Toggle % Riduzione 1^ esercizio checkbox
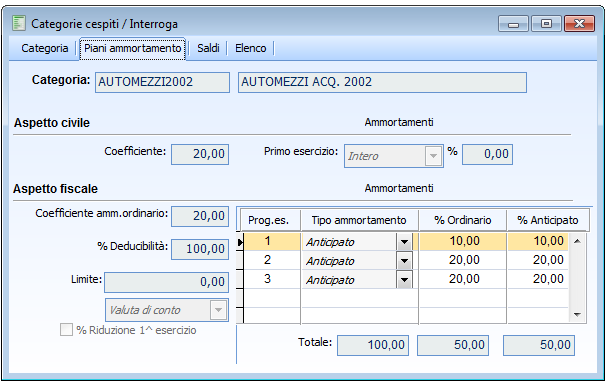The width and height of the screenshot is (615, 387). pos(66,330)
